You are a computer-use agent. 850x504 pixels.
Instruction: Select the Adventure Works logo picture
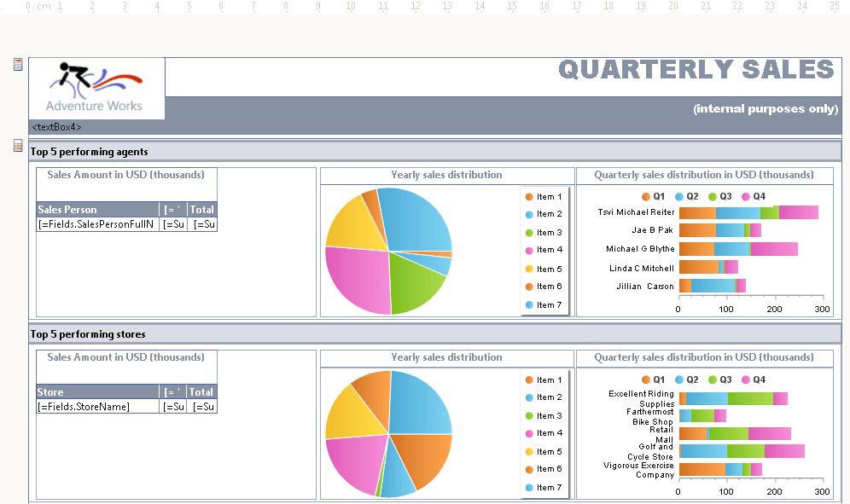tap(96, 88)
